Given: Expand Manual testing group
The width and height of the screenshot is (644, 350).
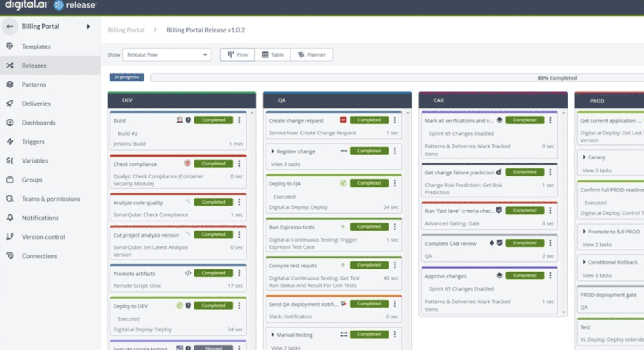Looking at the screenshot, I should (x=273, y=335).
